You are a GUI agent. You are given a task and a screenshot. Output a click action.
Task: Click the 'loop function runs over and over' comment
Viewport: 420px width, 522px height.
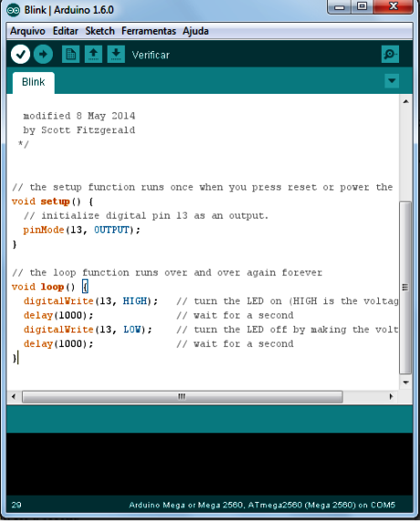coord(167,273)
